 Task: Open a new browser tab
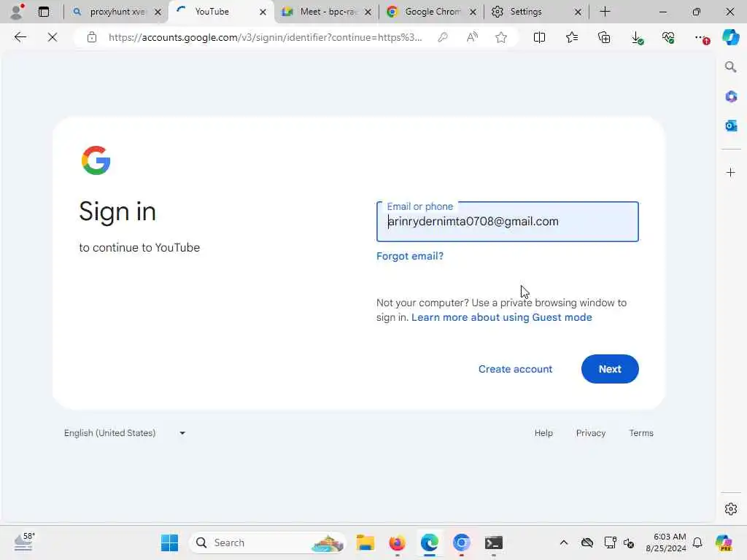tap(605, 12)
